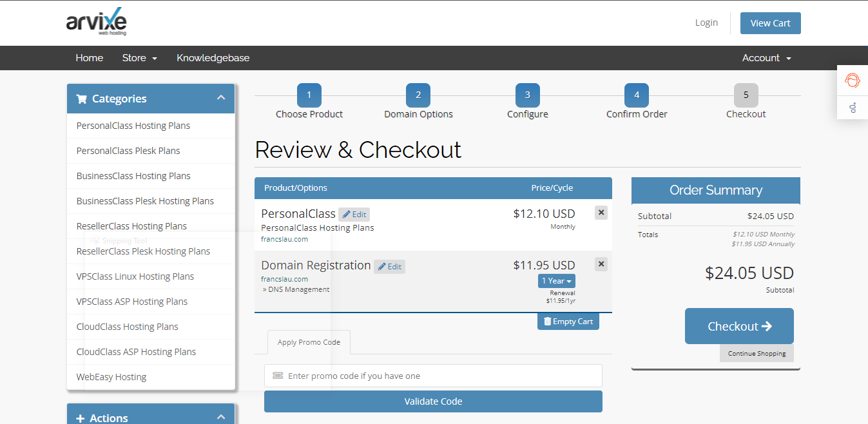This screenshot has height=424, width=868.
Task: Go to the Home navigation item
Action: [x=90, y=58]
